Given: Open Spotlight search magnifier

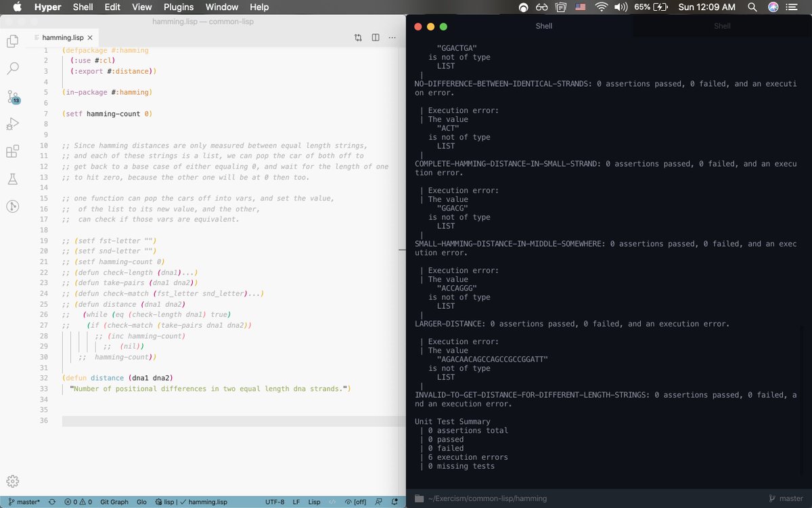Looking at the screenshot, I should (x=752, y=7).
